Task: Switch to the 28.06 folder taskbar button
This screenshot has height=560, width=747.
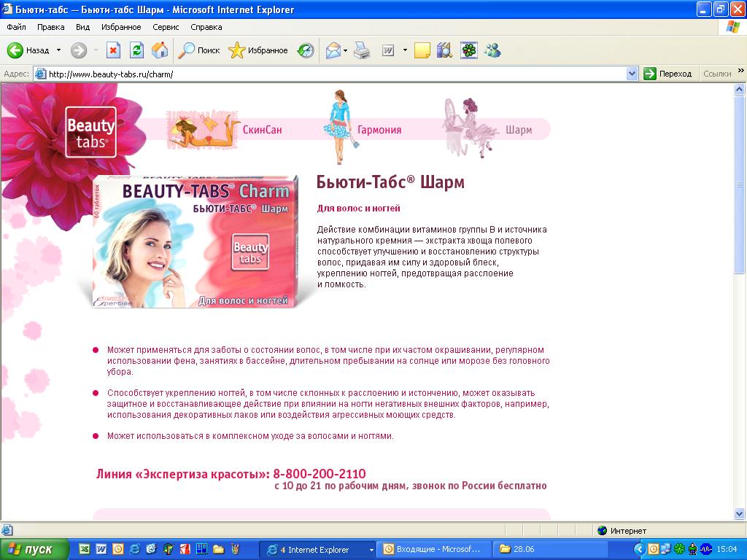Action: (x=550, y=550)
